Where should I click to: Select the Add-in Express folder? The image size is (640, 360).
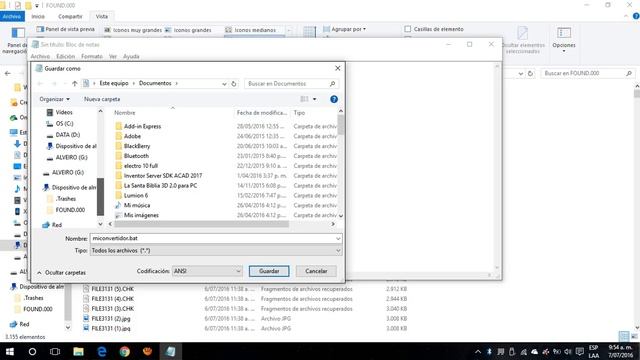coord(142,127)
